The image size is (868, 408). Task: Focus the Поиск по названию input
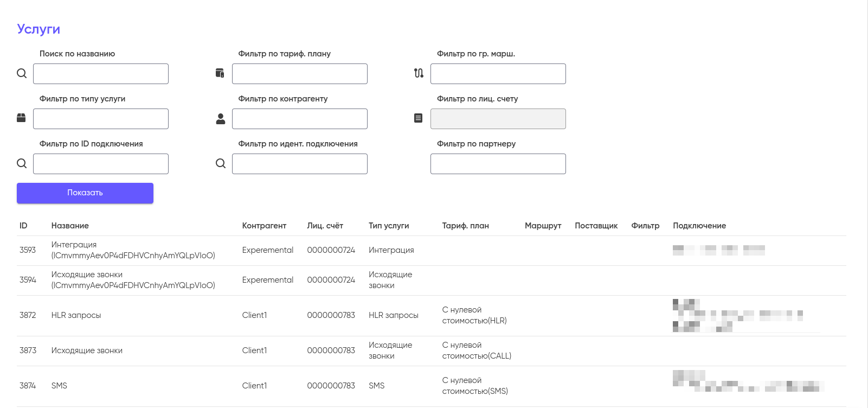(101, 74)
